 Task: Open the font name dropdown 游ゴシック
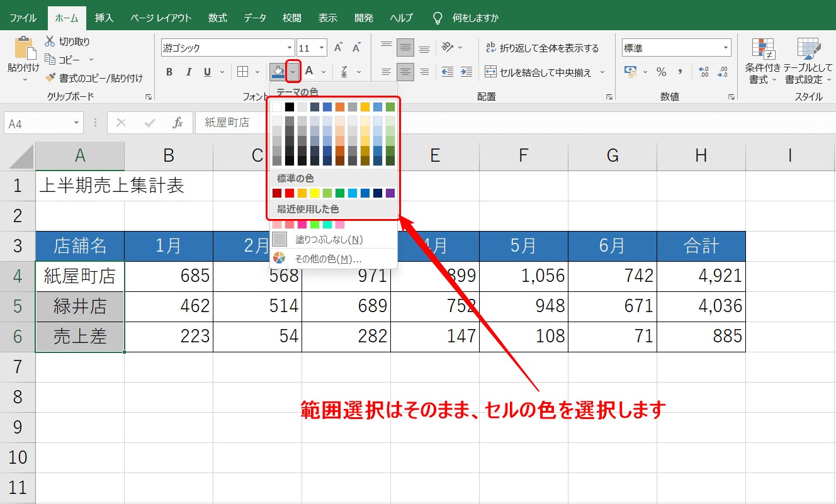click(x=290, y=48)
